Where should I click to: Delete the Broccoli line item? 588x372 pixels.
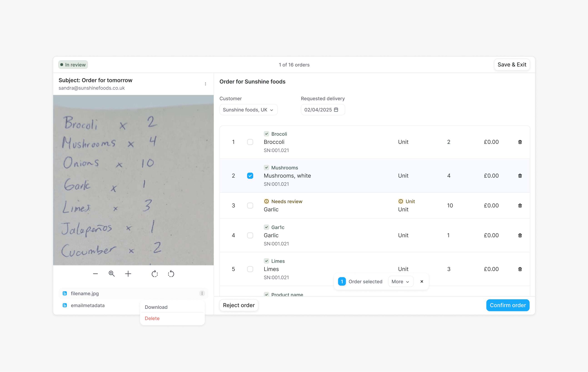[520, 142]
